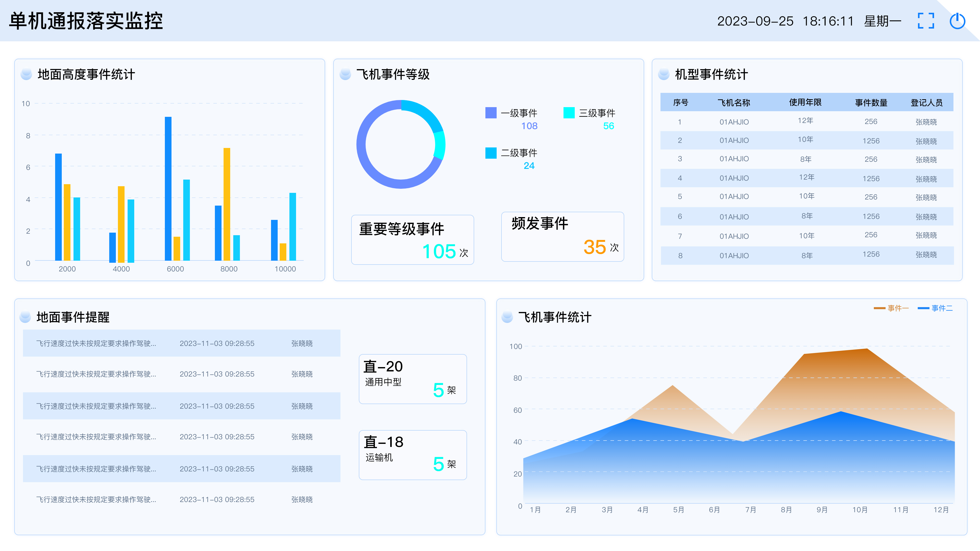Click the fullscreen toggle icon
Screen dimensions: 980x551
[x=926, y=21]
